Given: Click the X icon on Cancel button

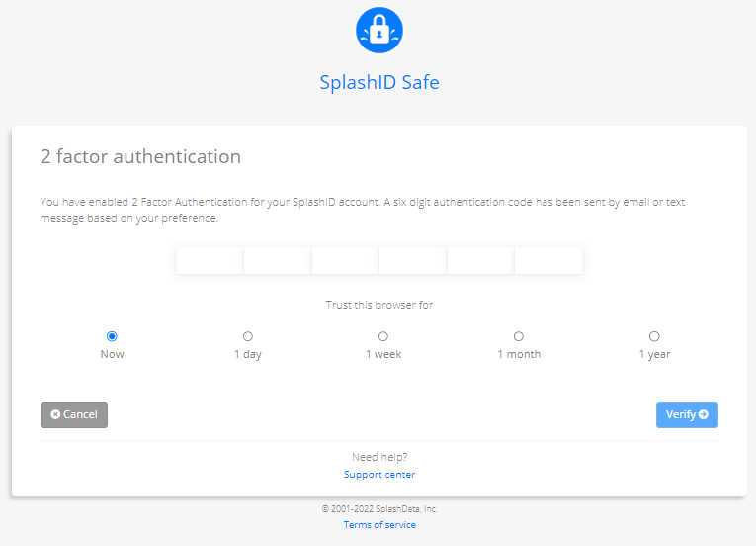Looking at the screenshot, I should coord(55,414).
